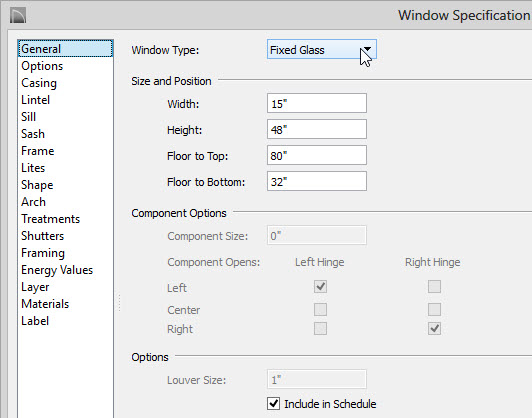Open the Lites panel
The height and width of the screenshot is (418, 532).
point(33,168)
